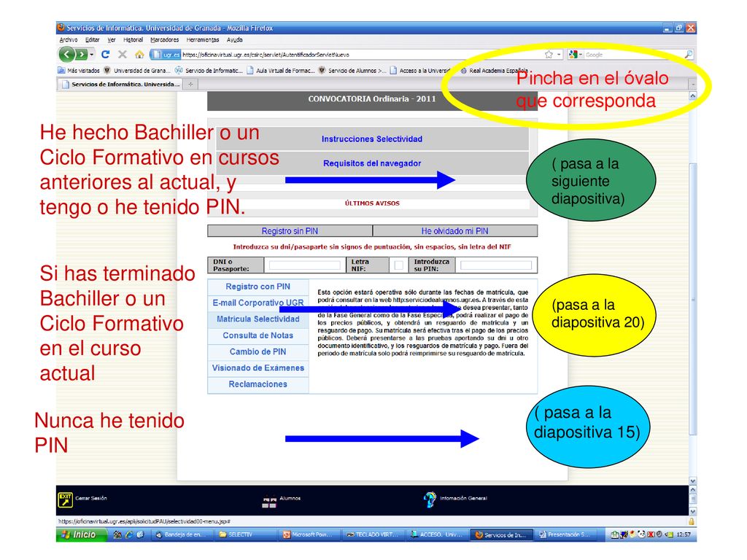Open the Alumnos icon in footer

click(x=269, y=502)
